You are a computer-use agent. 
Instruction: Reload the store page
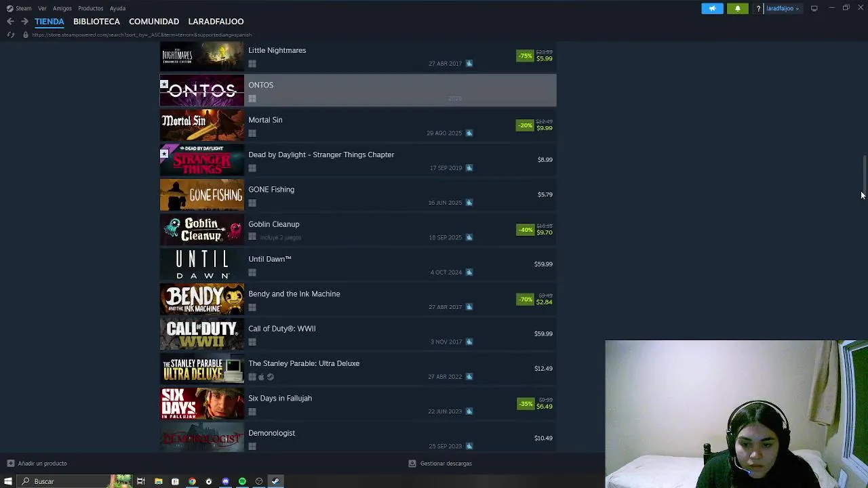pos(10,35)
